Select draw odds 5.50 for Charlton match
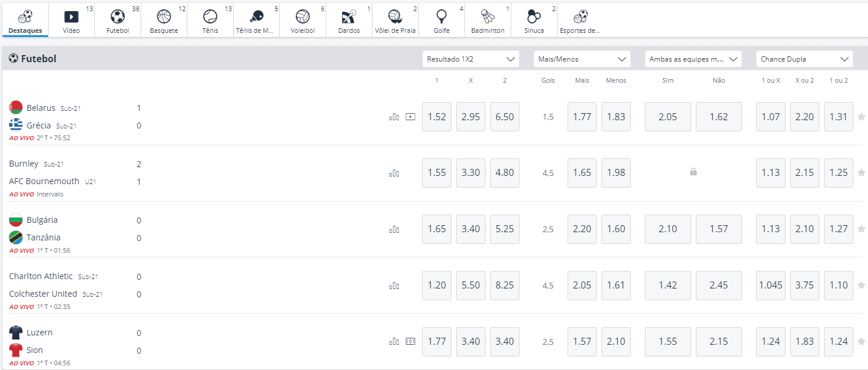This screenshot has width=868, height=370. 471,286
